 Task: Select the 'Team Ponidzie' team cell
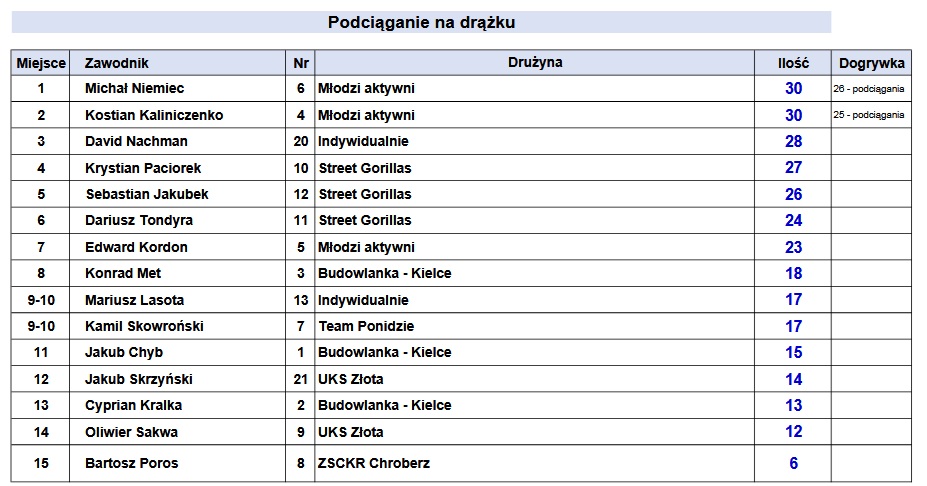pos(366,326)
